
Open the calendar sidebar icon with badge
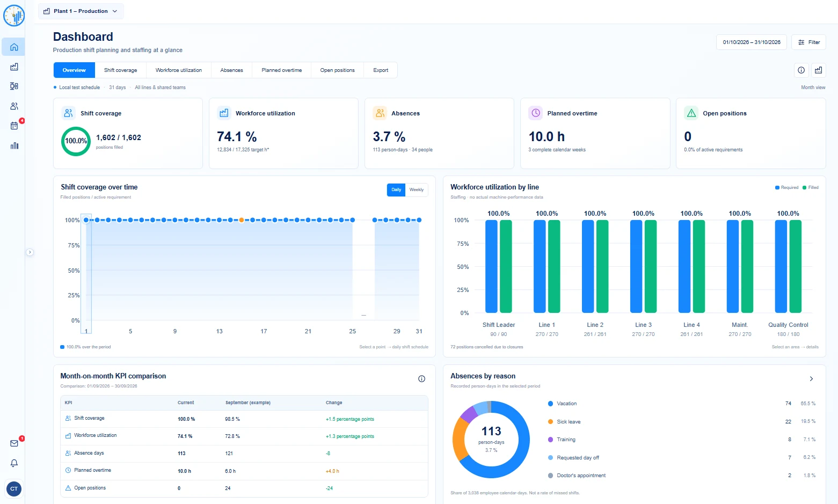(x=14, y=126)
